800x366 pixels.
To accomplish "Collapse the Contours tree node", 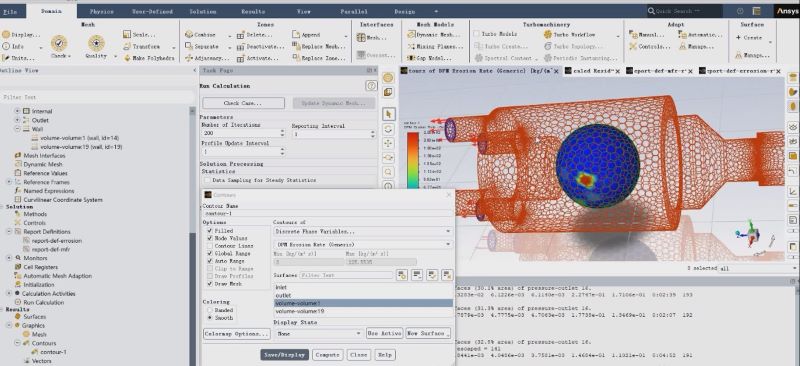I will tap(17, 343).
